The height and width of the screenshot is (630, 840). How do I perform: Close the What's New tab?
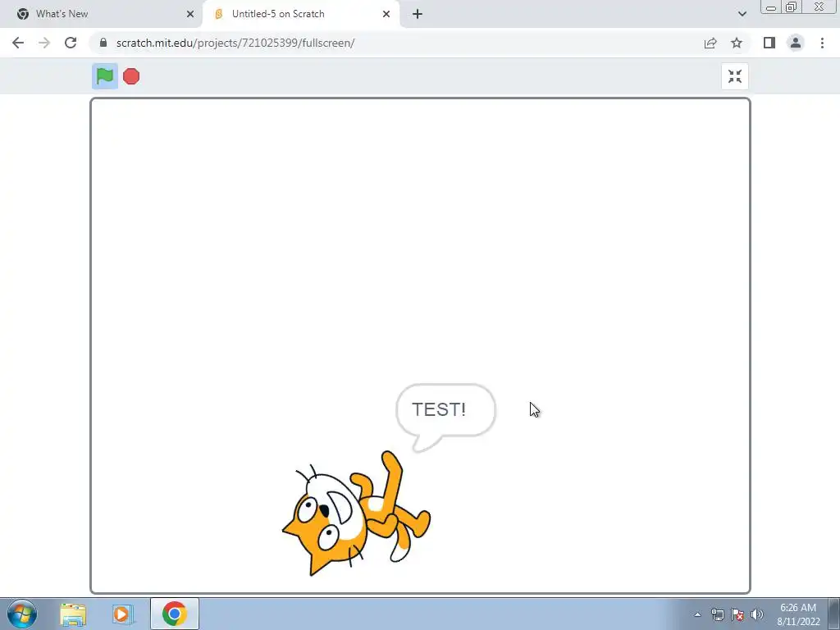click(190, 14)
